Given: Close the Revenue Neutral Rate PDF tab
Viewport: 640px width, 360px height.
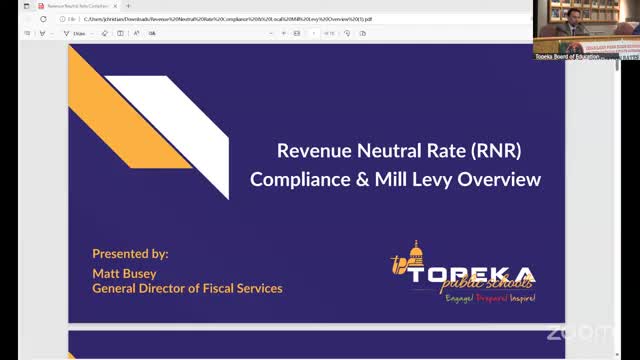Looking at the screenshot, I should 115,6.
